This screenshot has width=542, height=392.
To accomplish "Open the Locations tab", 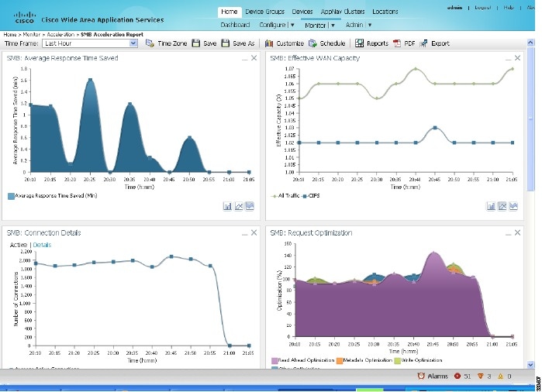I will (385, 12).
